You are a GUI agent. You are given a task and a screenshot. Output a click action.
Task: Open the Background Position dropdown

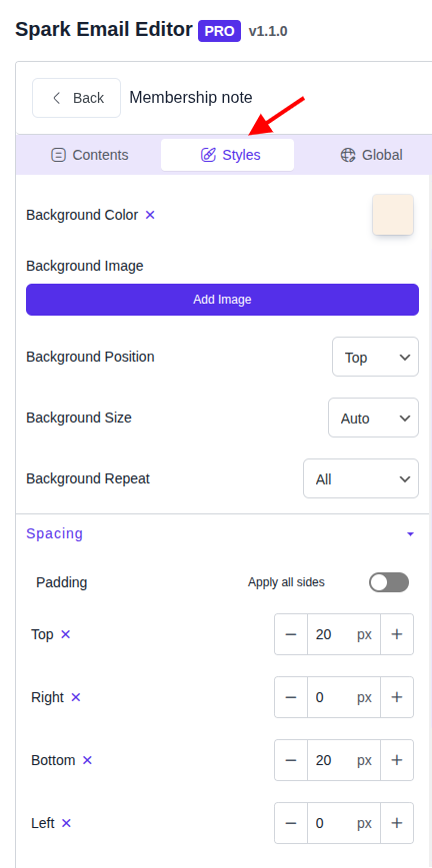(x=375, y=357)
